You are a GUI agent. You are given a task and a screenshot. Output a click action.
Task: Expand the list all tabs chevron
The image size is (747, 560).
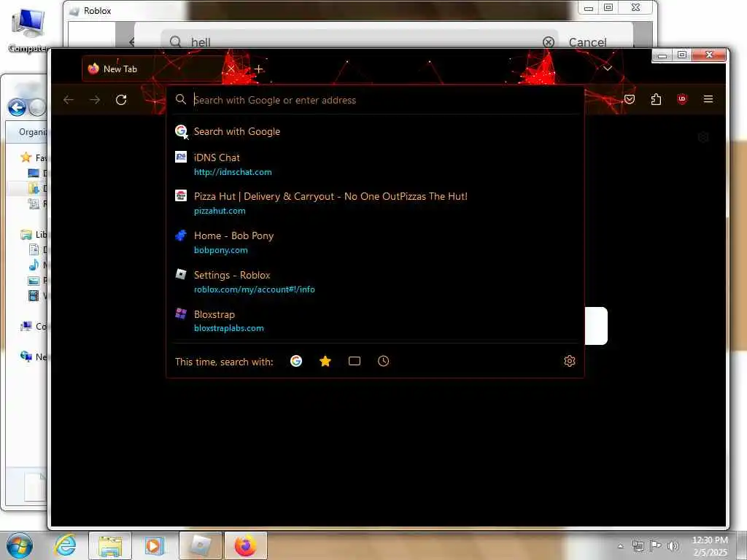pyautogui.click(x=608, y=69)
